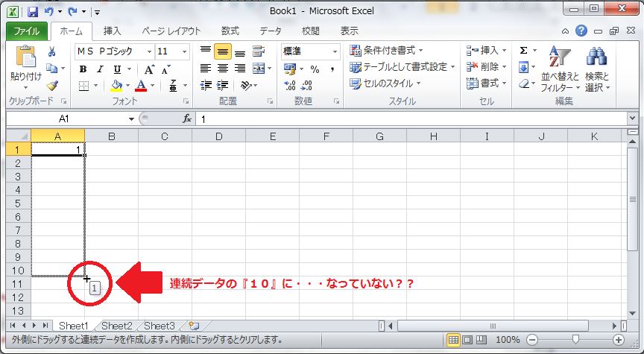644x354 pixels.
Task: Click the Clear eraser icon
Action: coord(523,84)
